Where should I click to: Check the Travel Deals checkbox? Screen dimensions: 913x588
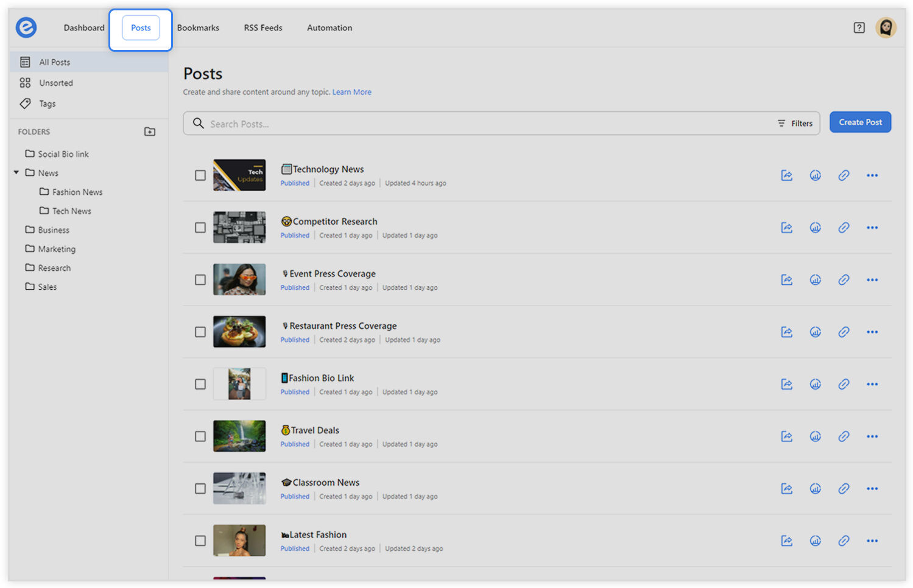click(200, 436)
